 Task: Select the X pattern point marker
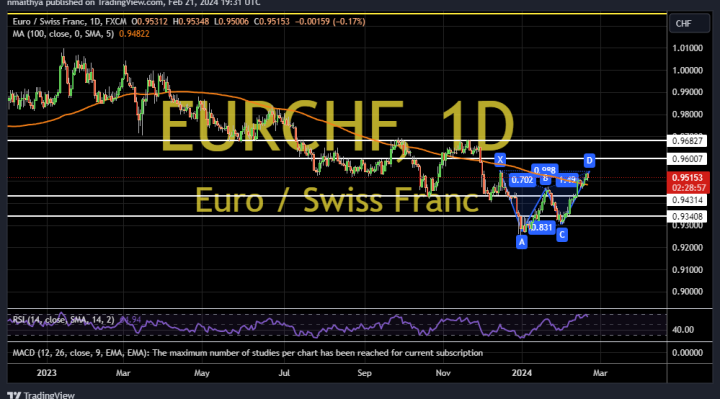(500, 160)
